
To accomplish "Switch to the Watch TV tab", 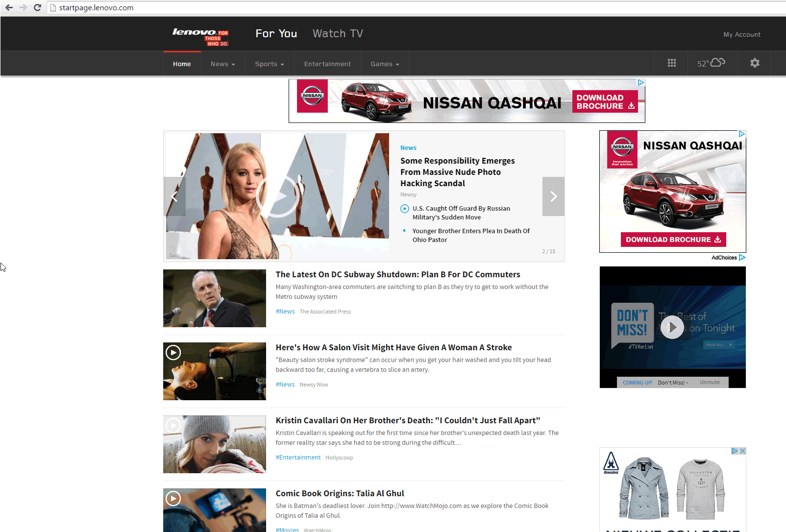I will pos(338,33).
